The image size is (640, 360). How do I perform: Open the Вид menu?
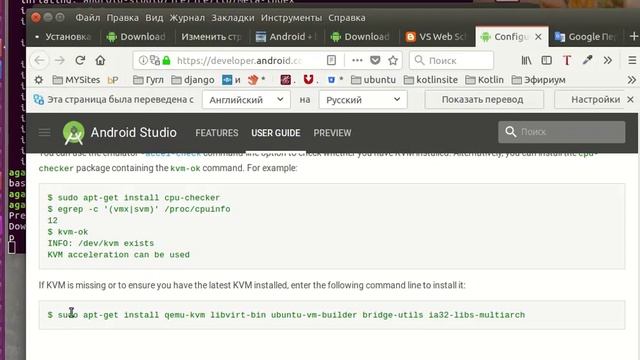[x=154, y=18]
